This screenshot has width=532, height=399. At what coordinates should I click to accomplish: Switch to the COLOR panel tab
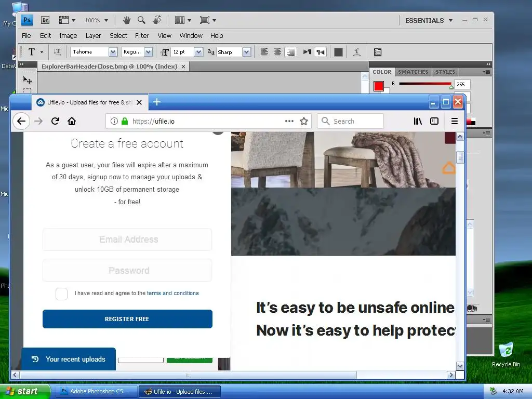pos(382,72)
